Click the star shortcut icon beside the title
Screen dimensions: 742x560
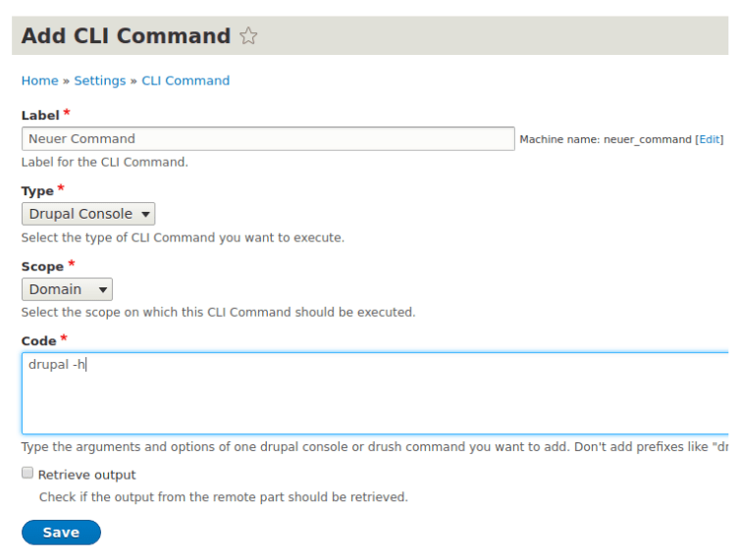(249, 37)
